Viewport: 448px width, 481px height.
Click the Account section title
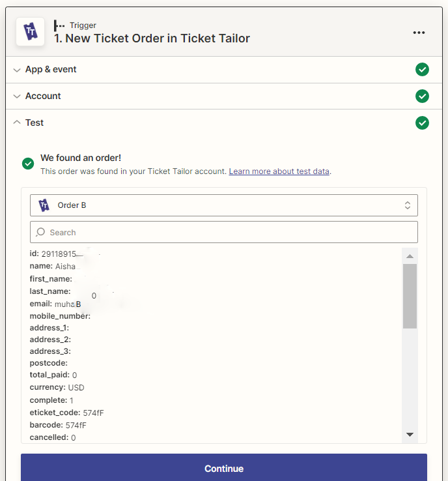[x=43, y=96]
